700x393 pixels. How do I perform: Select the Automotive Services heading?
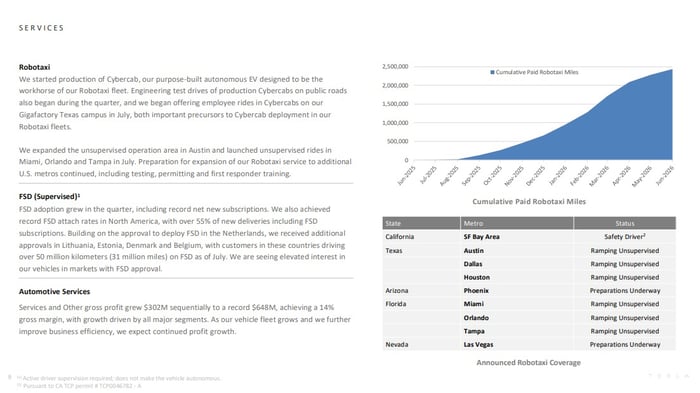point(54,292)
